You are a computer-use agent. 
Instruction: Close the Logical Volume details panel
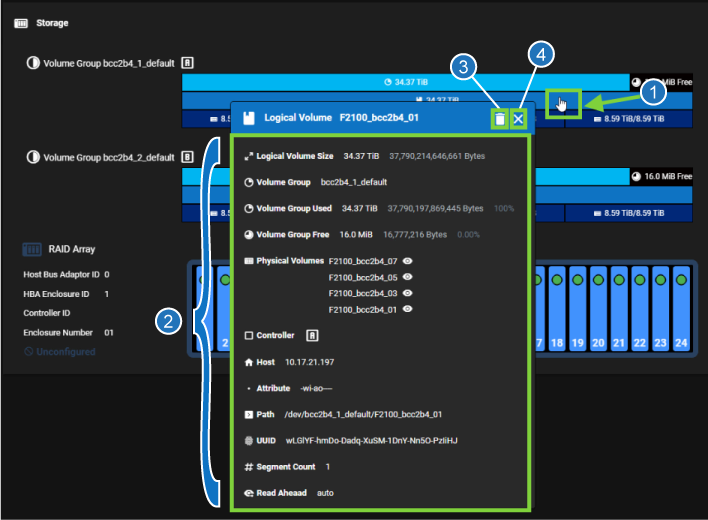pos(518,119)
